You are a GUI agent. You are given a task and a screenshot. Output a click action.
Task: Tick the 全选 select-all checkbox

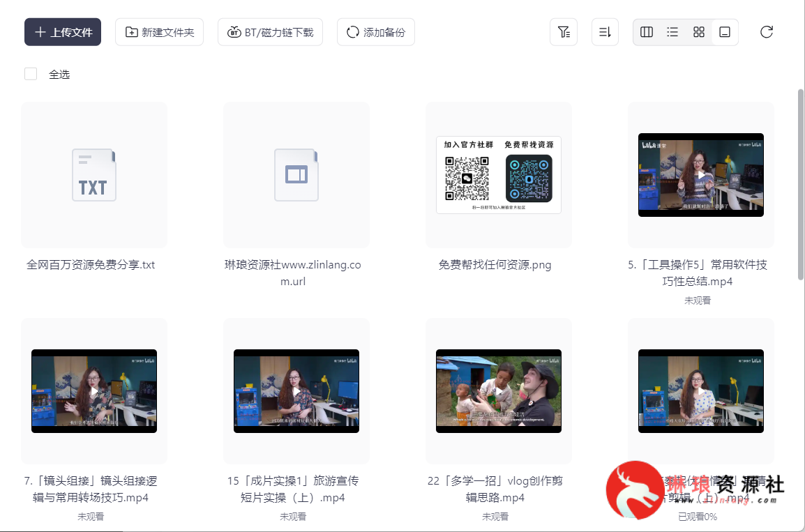[31, 74]
